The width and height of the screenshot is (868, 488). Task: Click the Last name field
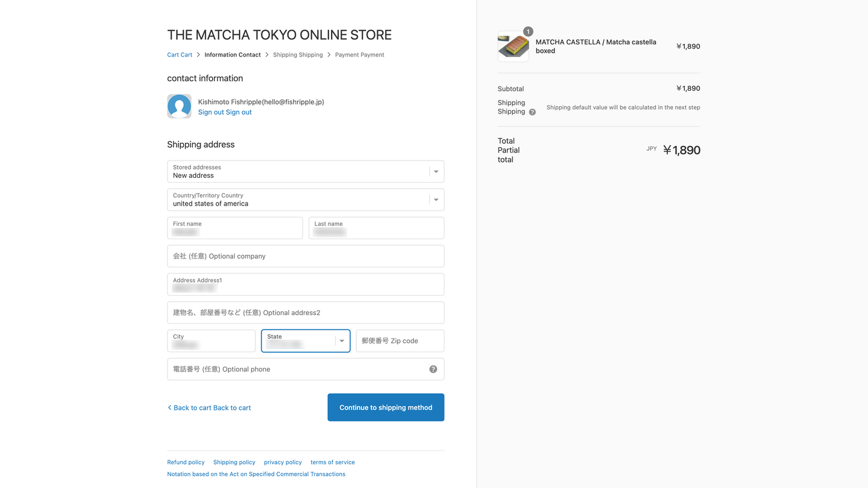[377, 228]
